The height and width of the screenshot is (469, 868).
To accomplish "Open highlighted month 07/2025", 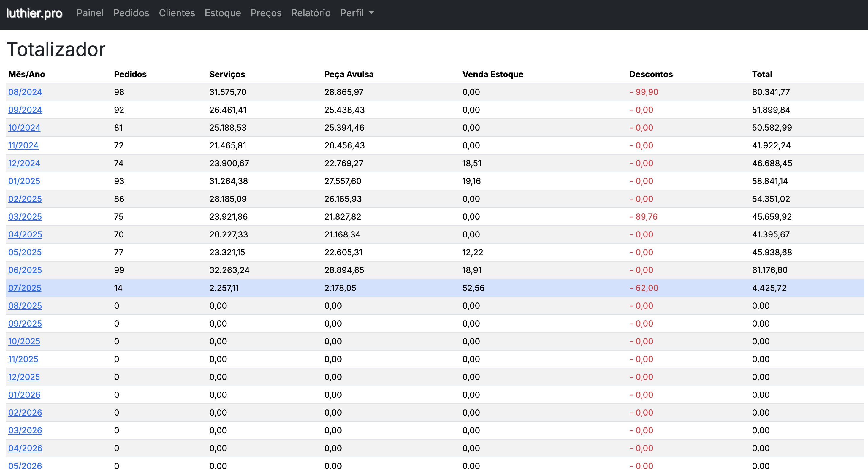I will point(25,288).
